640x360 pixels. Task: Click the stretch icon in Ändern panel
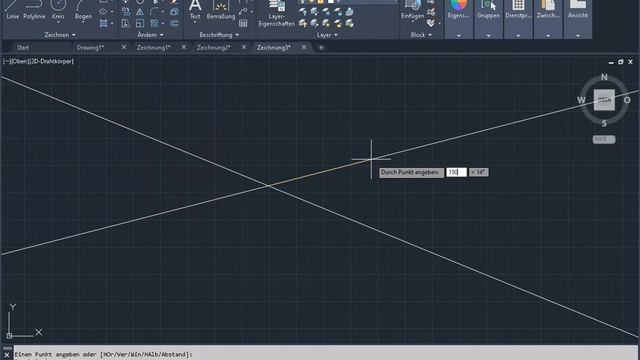126,23
